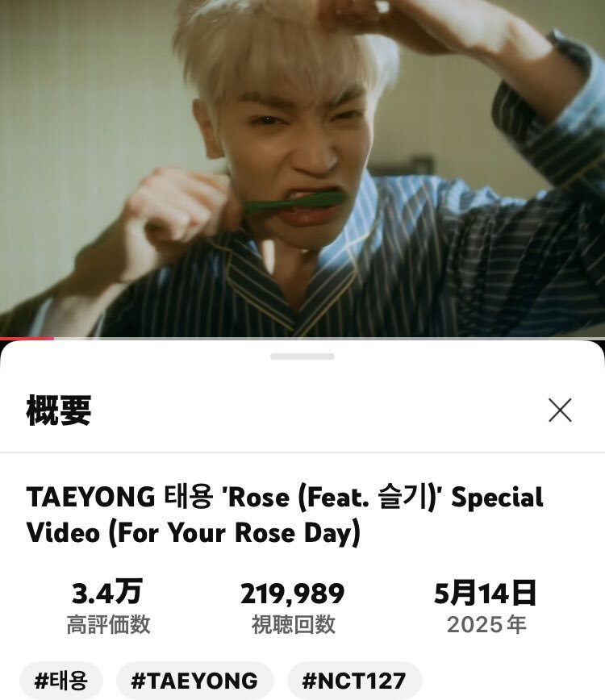Click the 概要 panel heading
This screenshot has width=605, height=700.
pyautogui.click(x=59, y=410)
